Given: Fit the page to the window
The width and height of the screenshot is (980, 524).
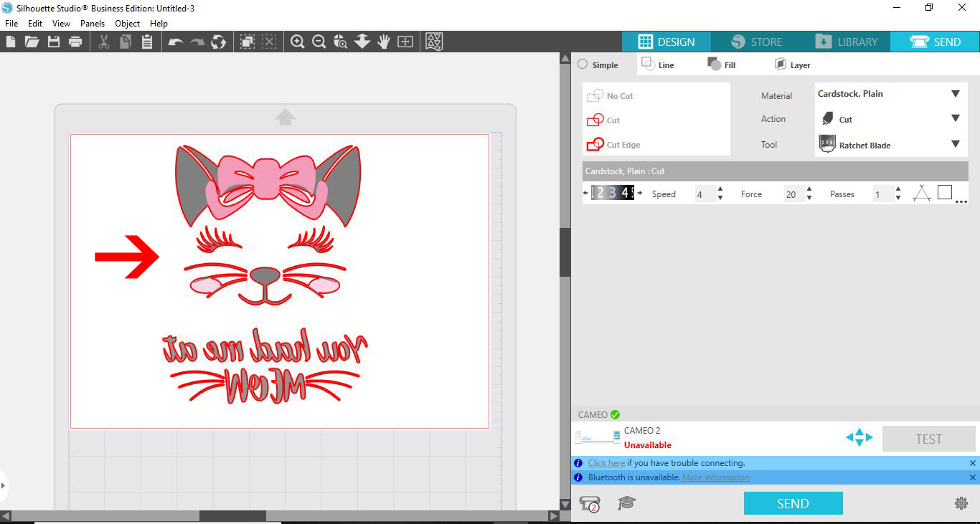Looking at the screenshot, I should [405, 42].
